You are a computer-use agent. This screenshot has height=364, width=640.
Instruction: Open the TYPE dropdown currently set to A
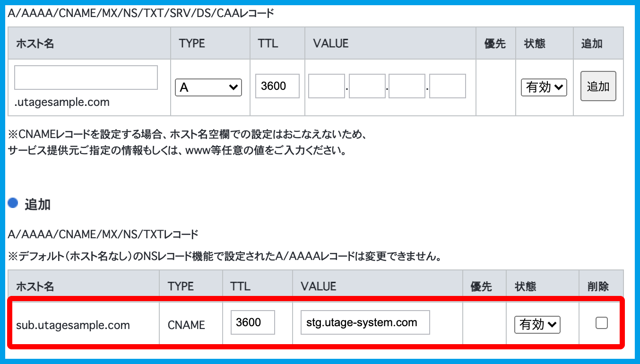[208, 87]
